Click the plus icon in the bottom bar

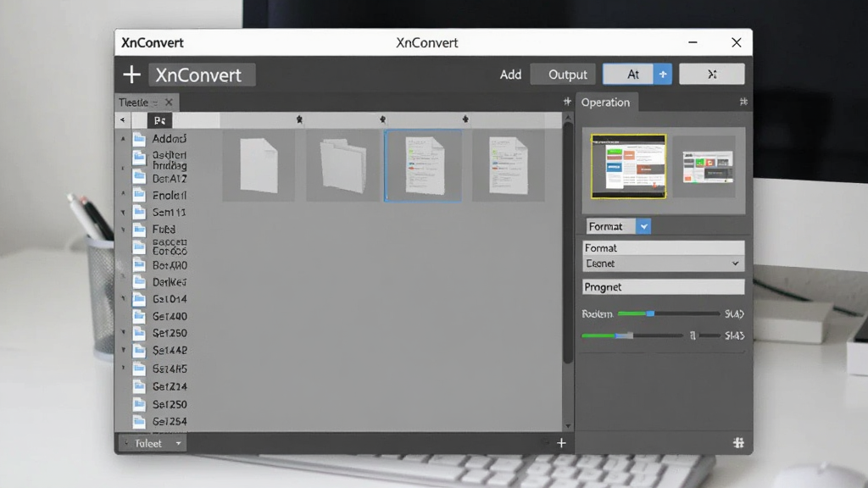point(561,443)
